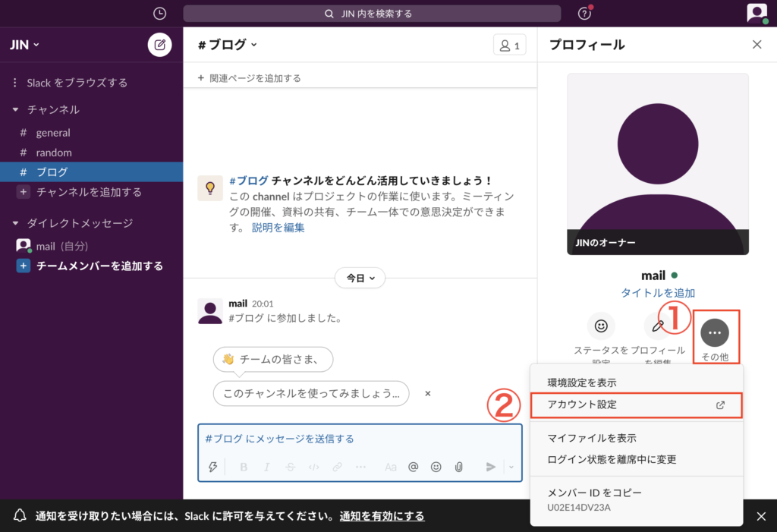The width and height of the screenshot is (777, 532).
Task: Open send options dropdown arrow
Action: 511,467
